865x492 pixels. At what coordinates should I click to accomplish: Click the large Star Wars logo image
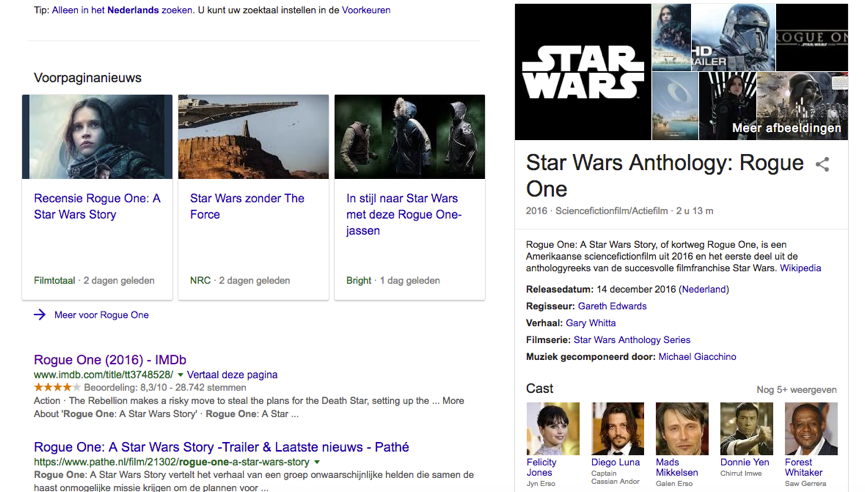[x=583, y=72]
